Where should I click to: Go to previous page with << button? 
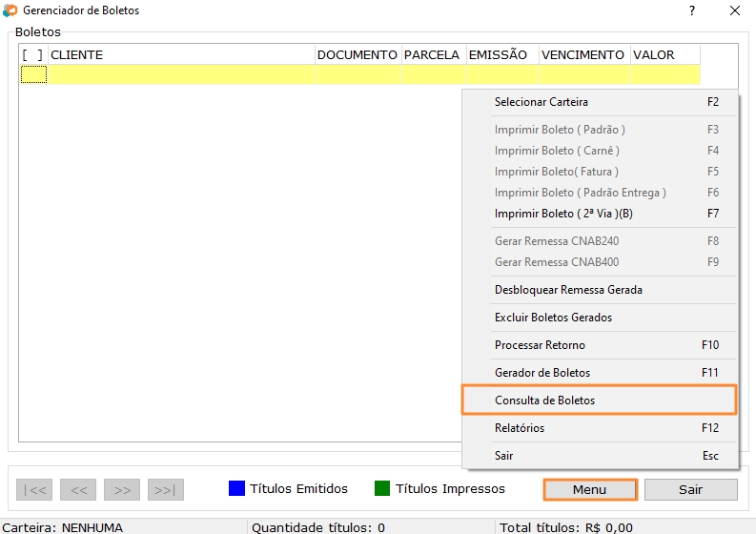click(78, 490)
